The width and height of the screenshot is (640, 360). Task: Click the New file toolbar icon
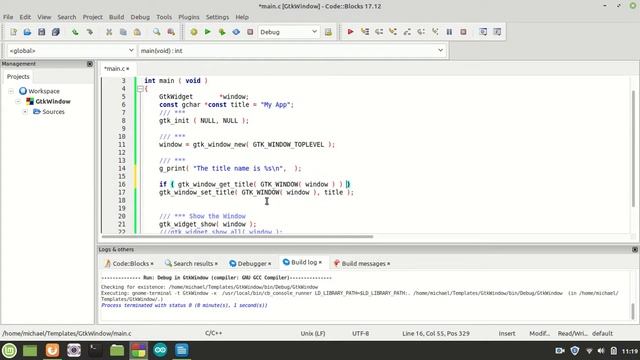(x=13, y=32)
